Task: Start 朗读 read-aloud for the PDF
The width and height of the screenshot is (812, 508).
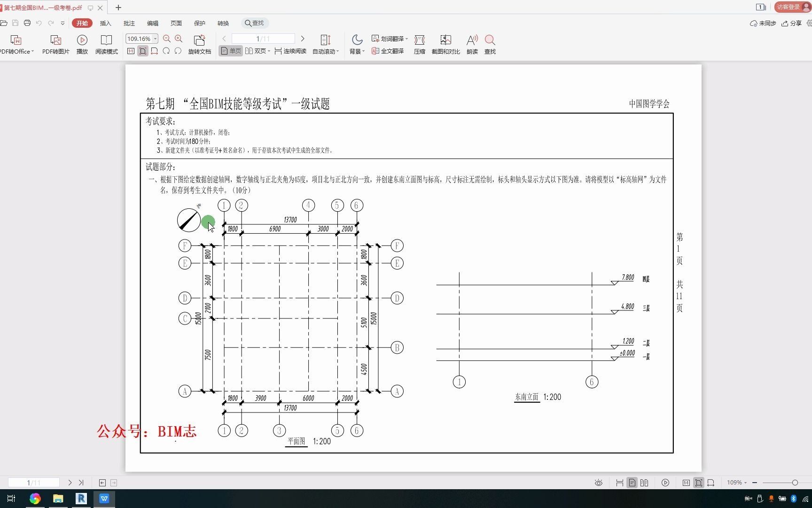Action: pos(472,44)
